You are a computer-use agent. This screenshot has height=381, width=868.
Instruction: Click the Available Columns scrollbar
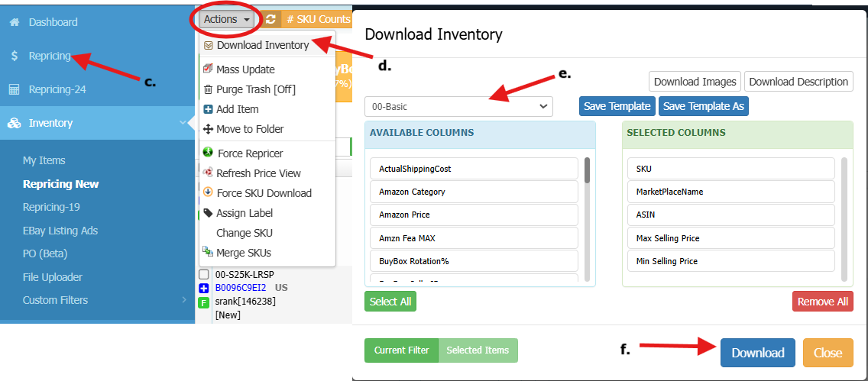pyautogui.click(x=587, y=171)
